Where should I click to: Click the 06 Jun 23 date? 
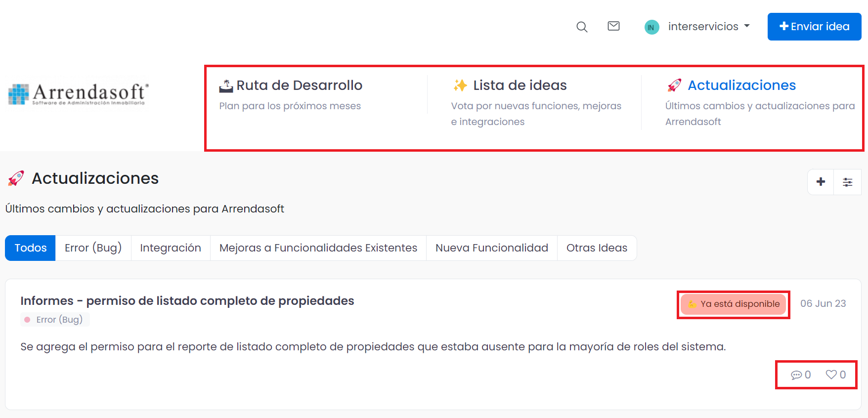[823, 303]
